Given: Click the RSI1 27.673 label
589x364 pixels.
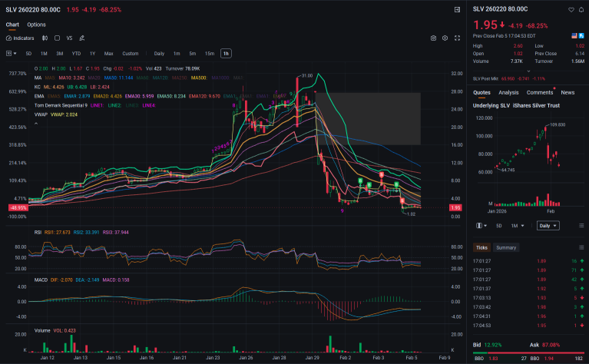Looking at the screenshot, I should click(x=57, y=233).
